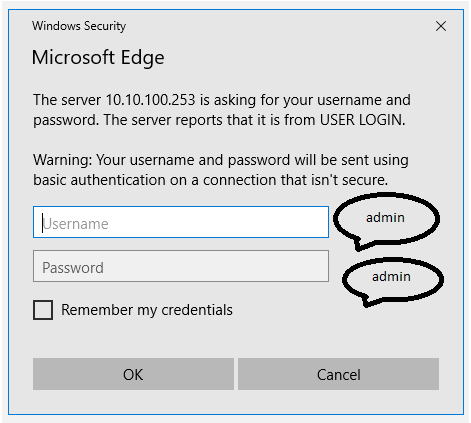Click the tail of the upper speech bubble
The image size is (471, 423).
tap(360, 245)
